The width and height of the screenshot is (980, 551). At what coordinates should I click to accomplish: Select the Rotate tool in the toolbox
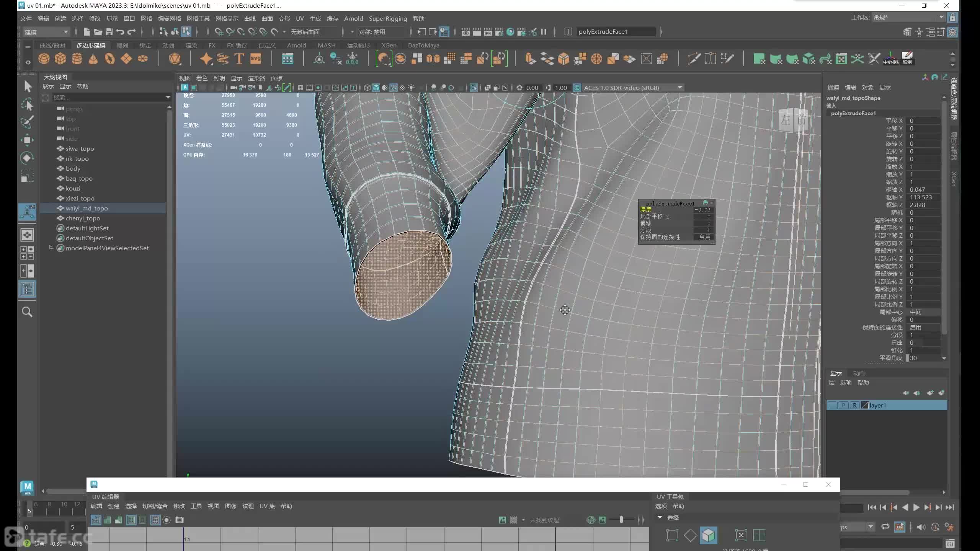(x=27, y=158)
